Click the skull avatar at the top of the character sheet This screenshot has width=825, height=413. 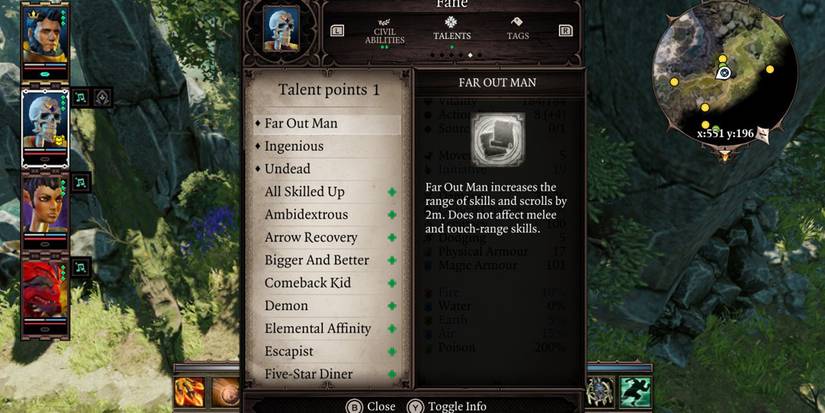tap(281, 29)
